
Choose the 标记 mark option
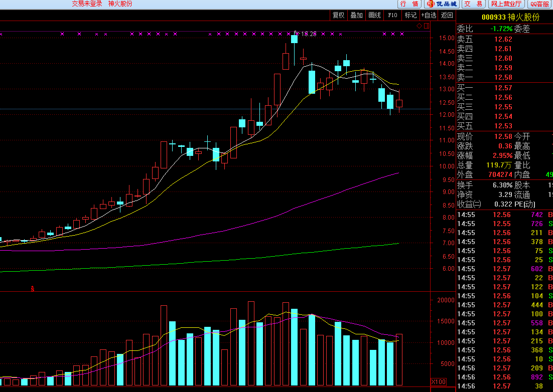click(410, 15)
